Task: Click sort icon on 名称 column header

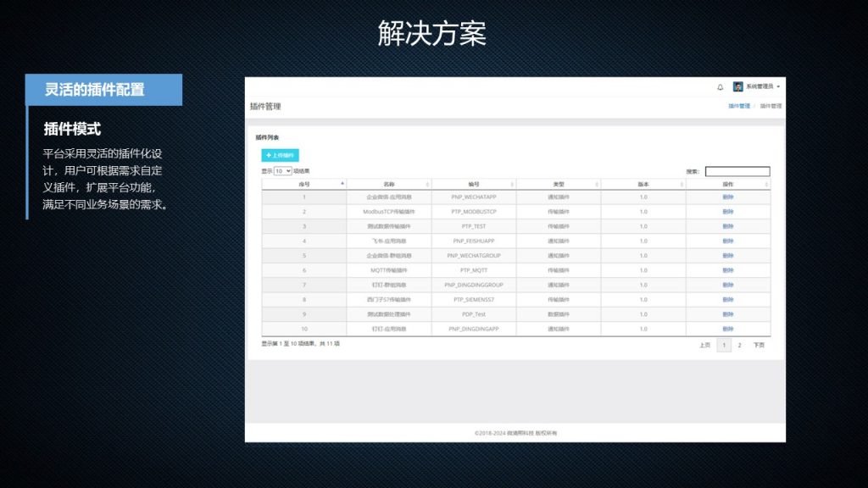Action: pyautogui.click(x=427, y=183)
